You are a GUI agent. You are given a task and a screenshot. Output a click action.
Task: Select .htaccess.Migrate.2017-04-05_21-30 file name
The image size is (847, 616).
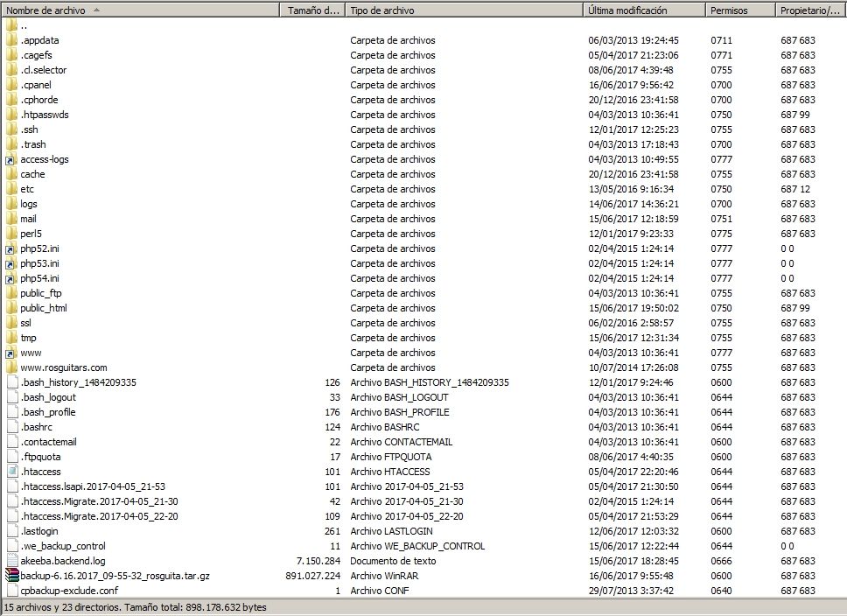click(100, 501)
